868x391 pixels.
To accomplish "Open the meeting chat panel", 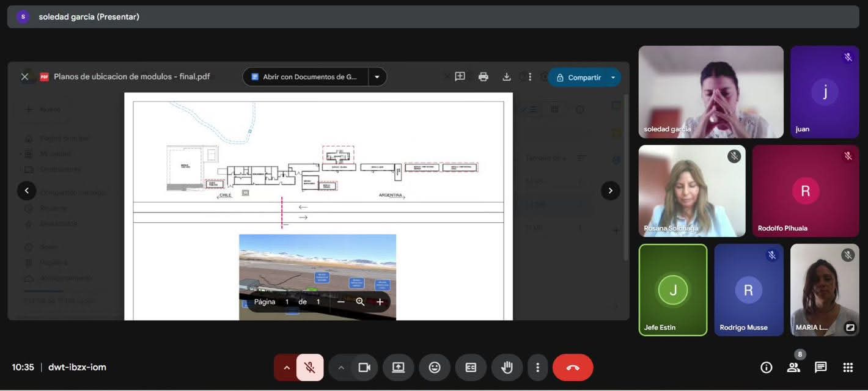I will pyautogui.click(x=820, y=367).
